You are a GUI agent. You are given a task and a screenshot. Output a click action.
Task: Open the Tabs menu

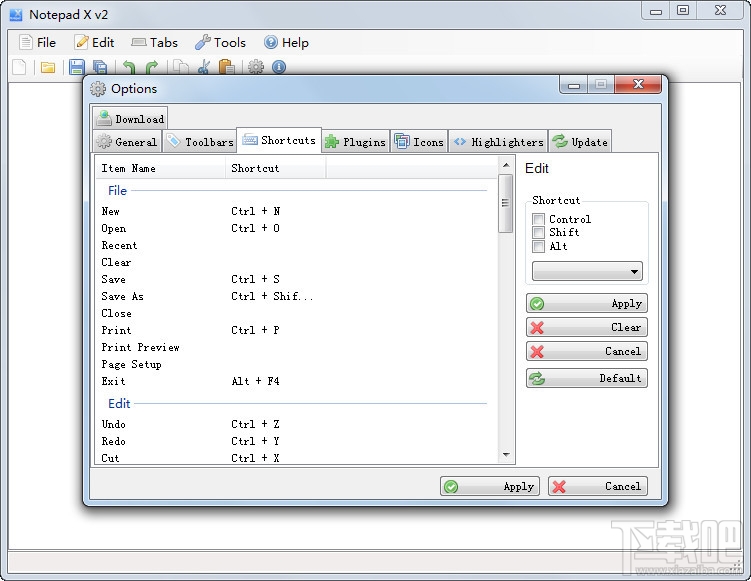click(x=154, y=43)
